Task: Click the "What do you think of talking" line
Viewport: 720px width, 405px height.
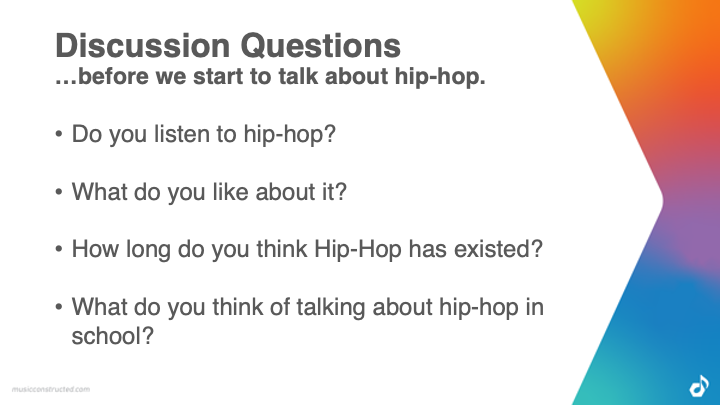Action: click(307, 307)
